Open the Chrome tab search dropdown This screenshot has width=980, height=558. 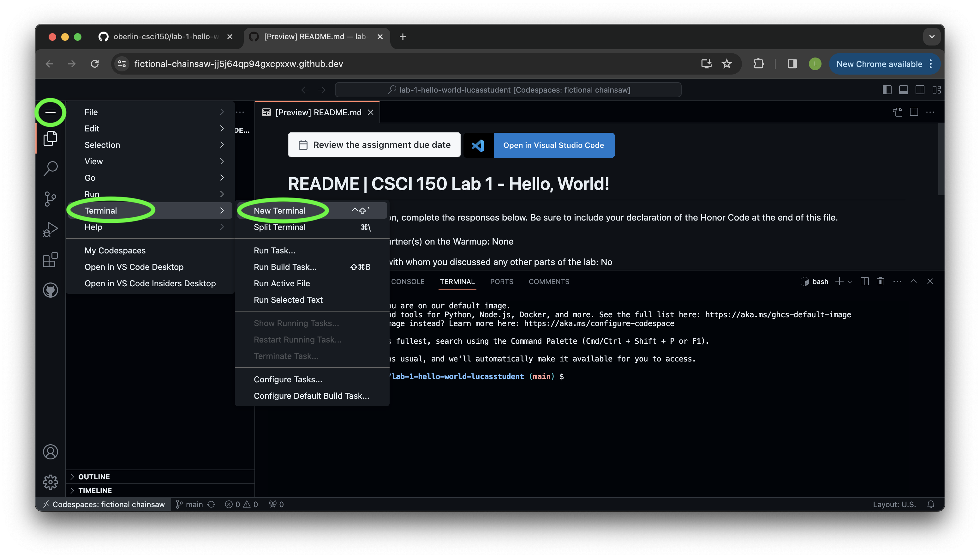932,36
